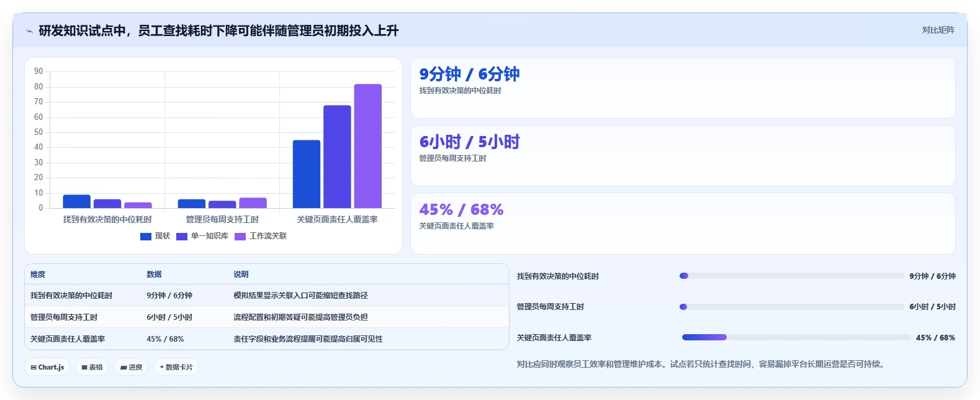Click the 进度 tag chip

pos(131,367)
